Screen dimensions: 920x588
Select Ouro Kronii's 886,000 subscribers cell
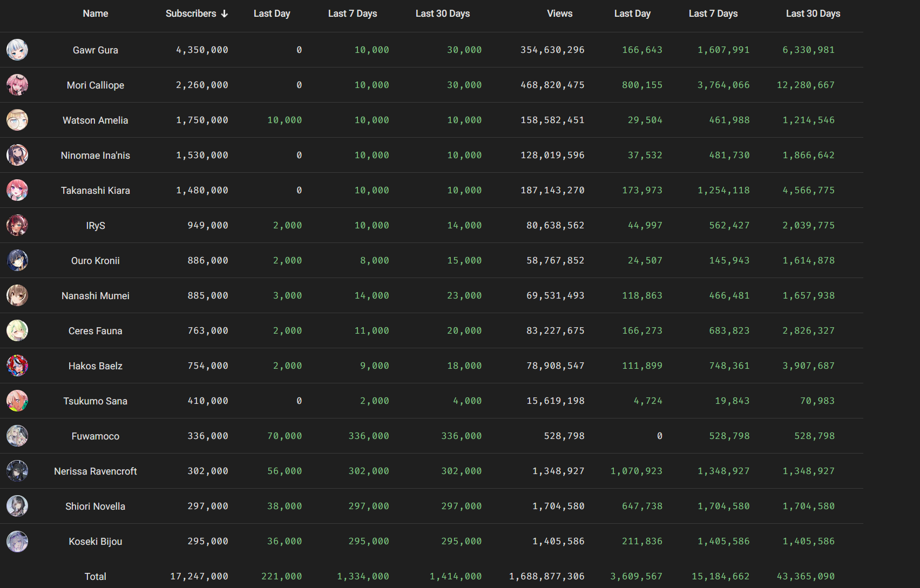[x=208, y=260]
